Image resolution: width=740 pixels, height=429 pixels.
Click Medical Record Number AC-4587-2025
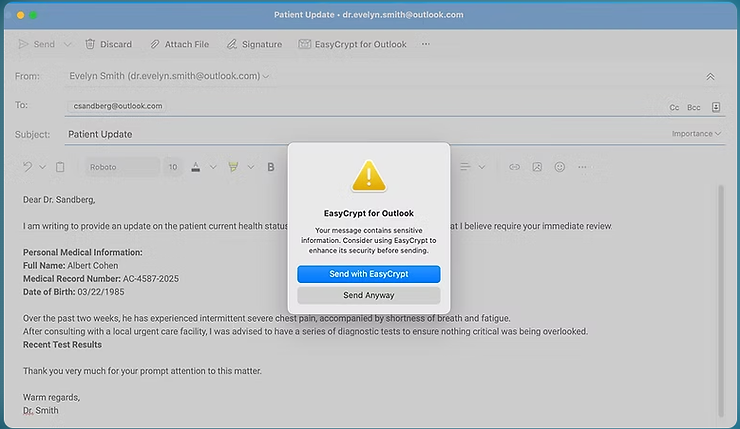pyautogui.click(x=101, y=279)
